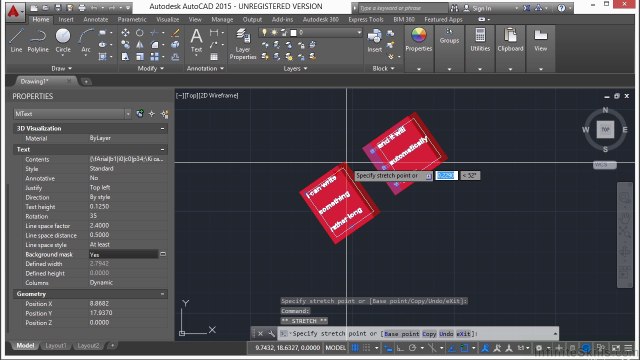Screen dimensions: 640x360
Task: Click the Plot printer icon in quick access toolbar
Action: pos(82,8)
